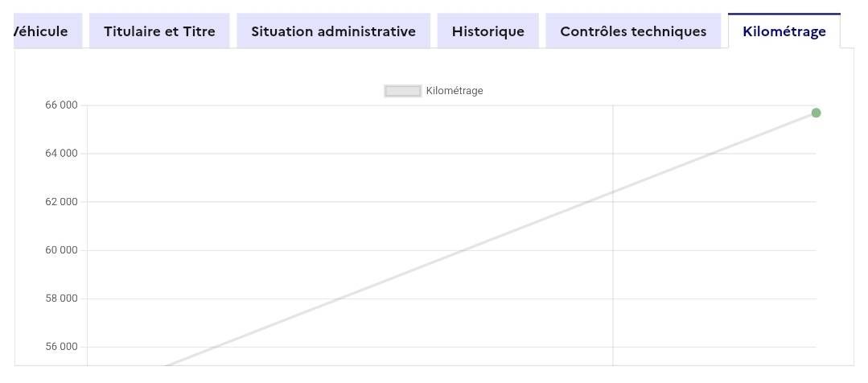Viewport: 868px width, 383px height.
Task: Select the Situation administrative tab
Action: coord(333,31)
